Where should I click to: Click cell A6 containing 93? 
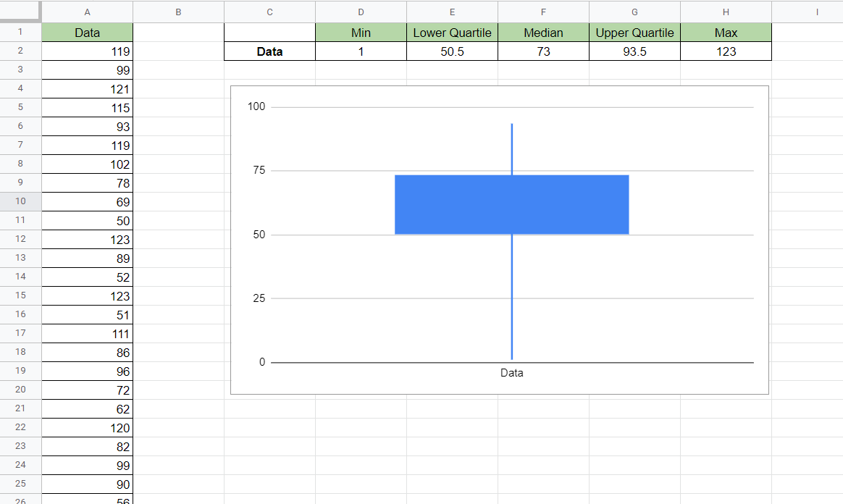click(87, 126)
